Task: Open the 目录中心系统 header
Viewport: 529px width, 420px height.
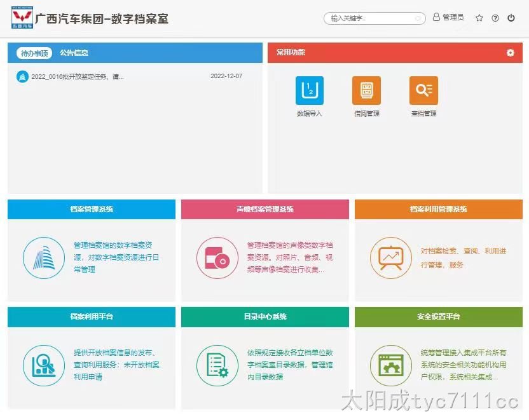Action: [265, 317]
